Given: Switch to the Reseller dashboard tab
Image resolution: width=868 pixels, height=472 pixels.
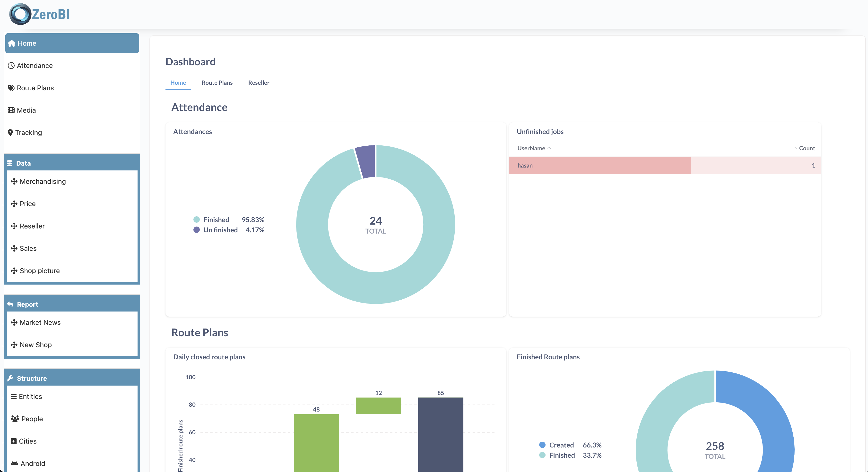Looking at the screenshot, I should point(259,83).
